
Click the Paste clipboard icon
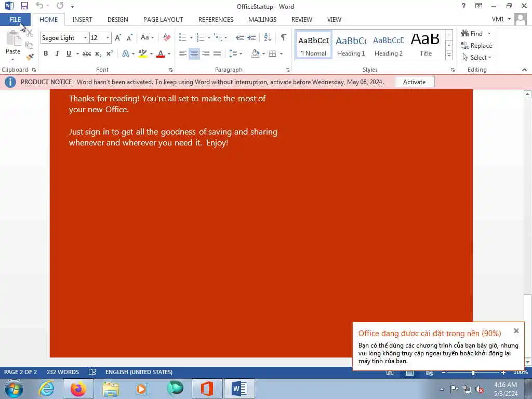[13, 38]
